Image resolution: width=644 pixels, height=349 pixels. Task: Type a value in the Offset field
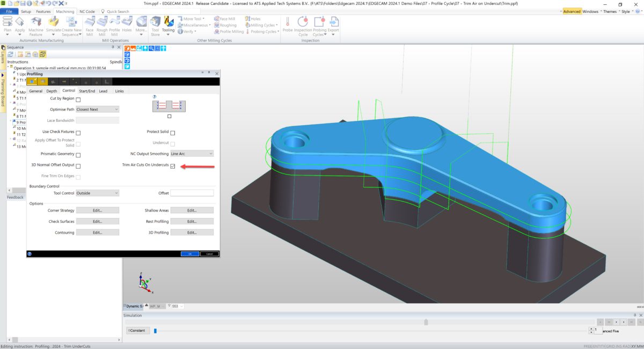point(192,192)
